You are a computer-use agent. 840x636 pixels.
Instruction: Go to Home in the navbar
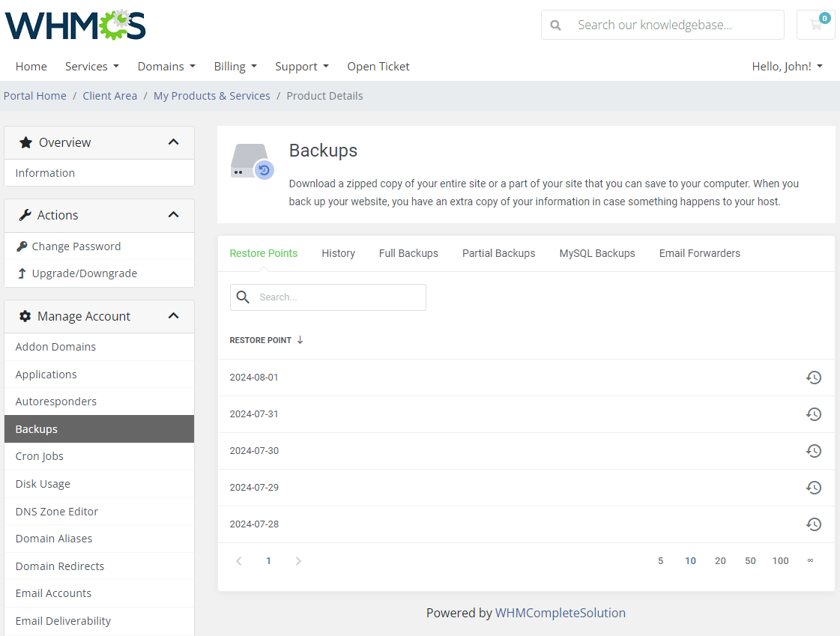pos(31,67)
